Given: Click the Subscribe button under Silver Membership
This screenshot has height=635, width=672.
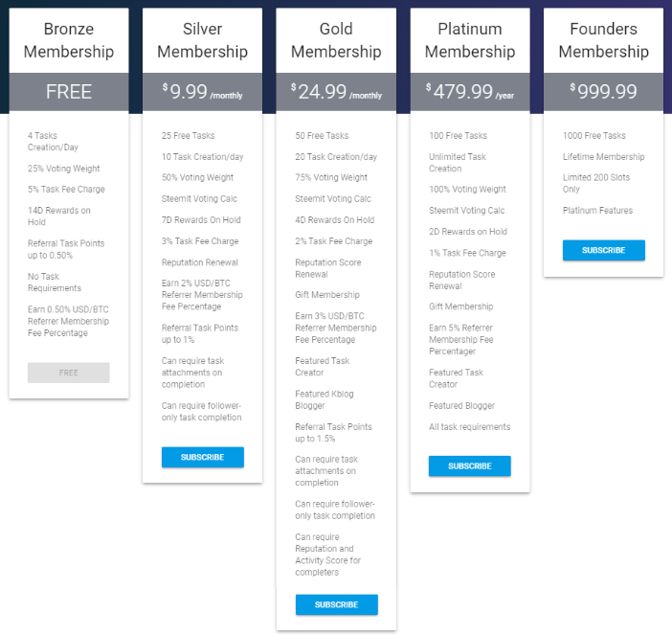Looking at the screenshot, I should [202, 457].
